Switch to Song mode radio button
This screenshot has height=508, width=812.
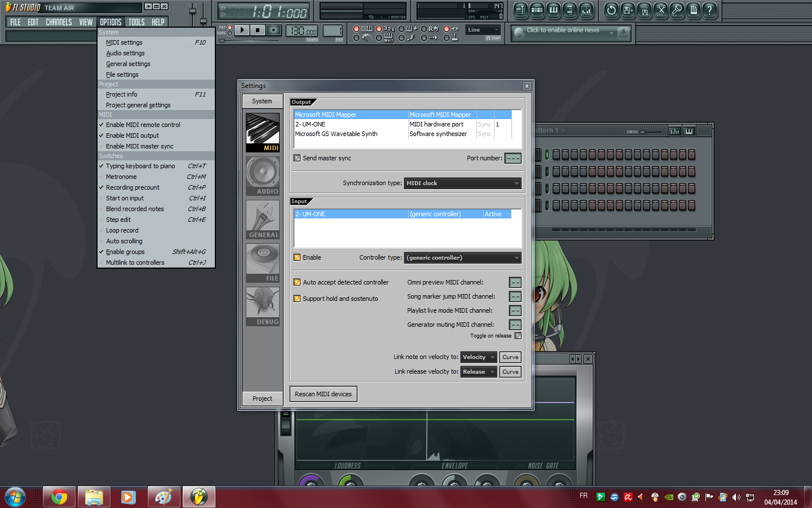click(230, 33)
